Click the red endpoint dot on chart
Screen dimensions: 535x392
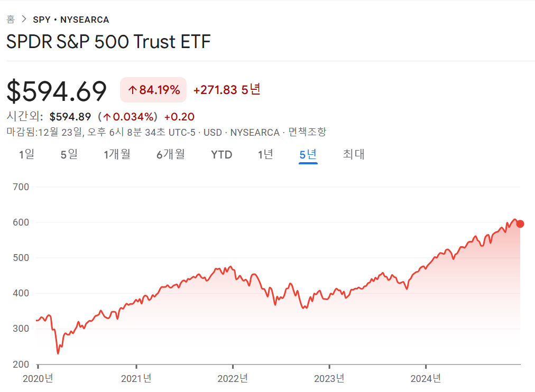(x=520, y=223)
